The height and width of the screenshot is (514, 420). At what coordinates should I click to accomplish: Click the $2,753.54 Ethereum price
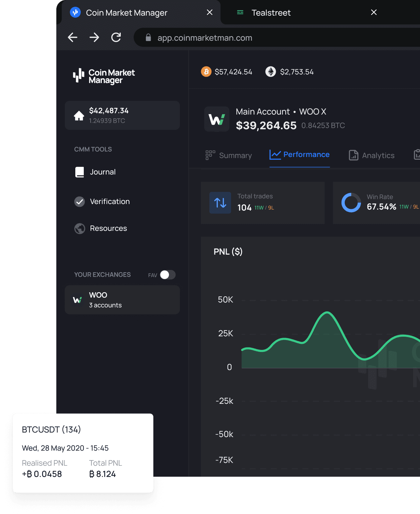point(297,72)
